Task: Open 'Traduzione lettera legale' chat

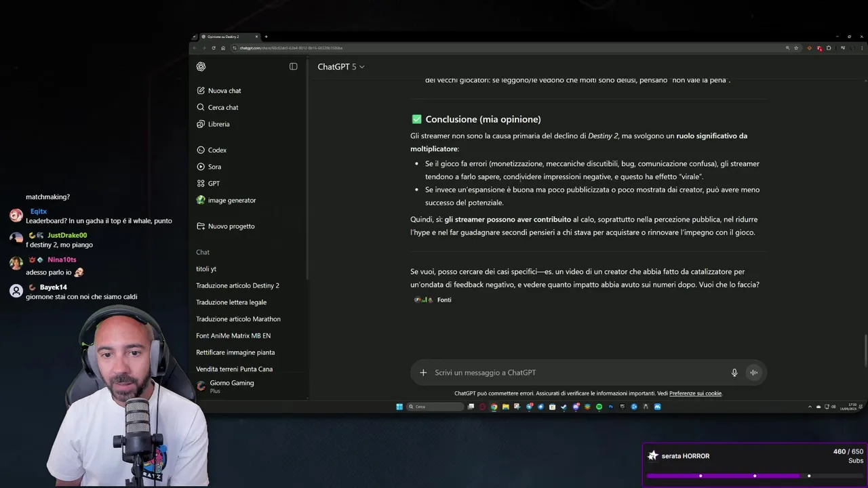Action: click(231, 302)
